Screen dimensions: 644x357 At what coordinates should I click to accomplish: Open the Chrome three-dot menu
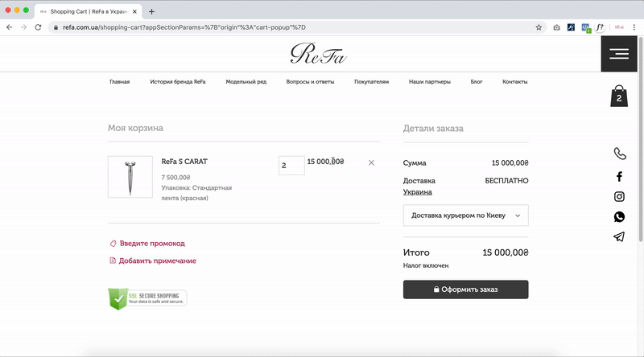tap(634, 27)
